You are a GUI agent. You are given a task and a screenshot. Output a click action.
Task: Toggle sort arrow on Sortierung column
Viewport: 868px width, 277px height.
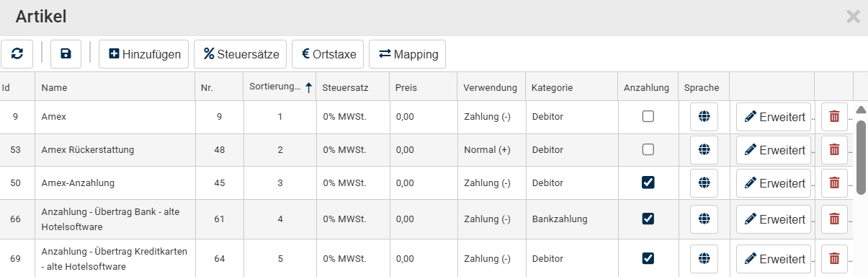tap(308, 88)
